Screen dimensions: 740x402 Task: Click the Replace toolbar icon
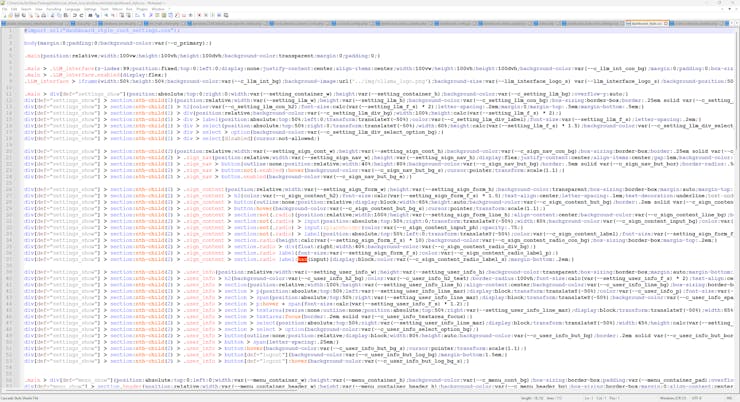98,15
